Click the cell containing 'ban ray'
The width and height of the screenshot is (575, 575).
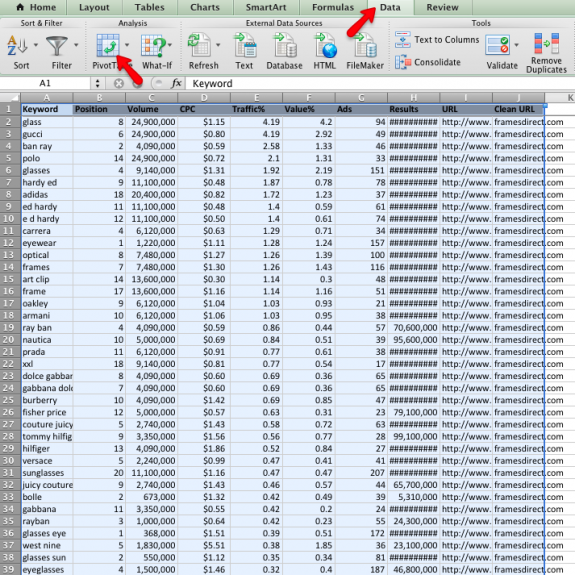click(47, 146)
